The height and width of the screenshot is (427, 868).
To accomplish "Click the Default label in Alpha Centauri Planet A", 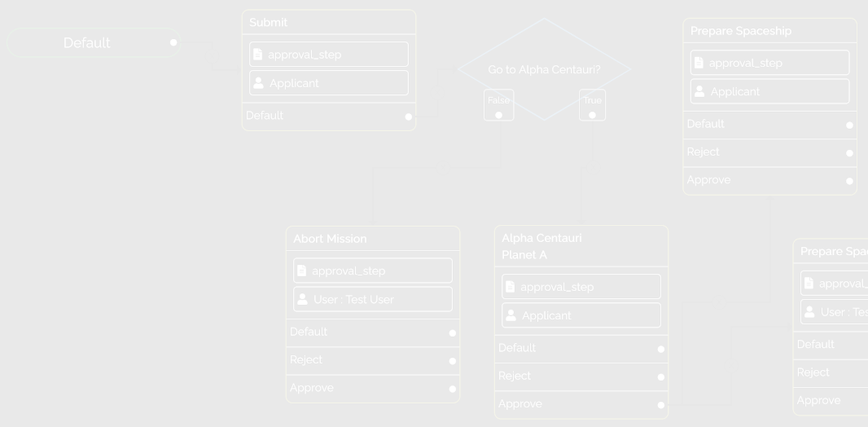I will coord(517,348).
